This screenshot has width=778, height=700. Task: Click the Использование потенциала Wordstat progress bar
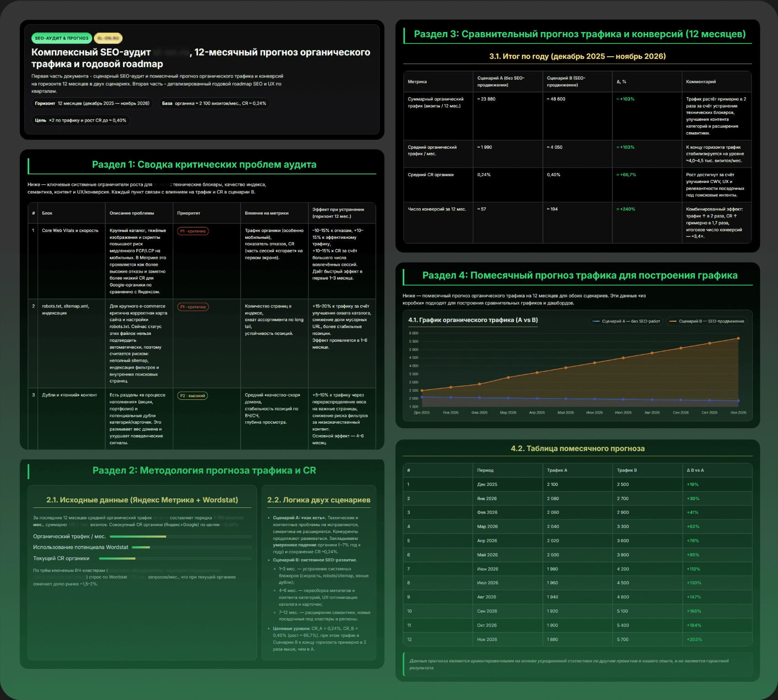191,548
